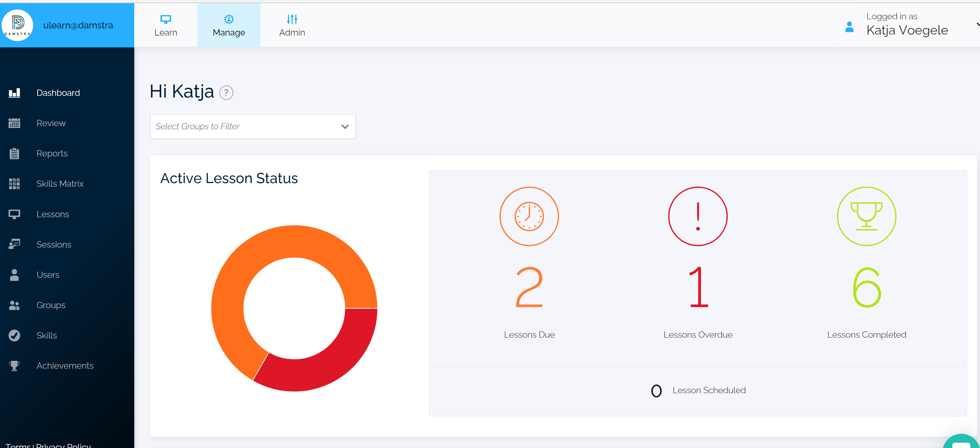Switch to the Learn tab
This screenshot has height=448, width=980.
pyautogui.click(x=166, y=25)
